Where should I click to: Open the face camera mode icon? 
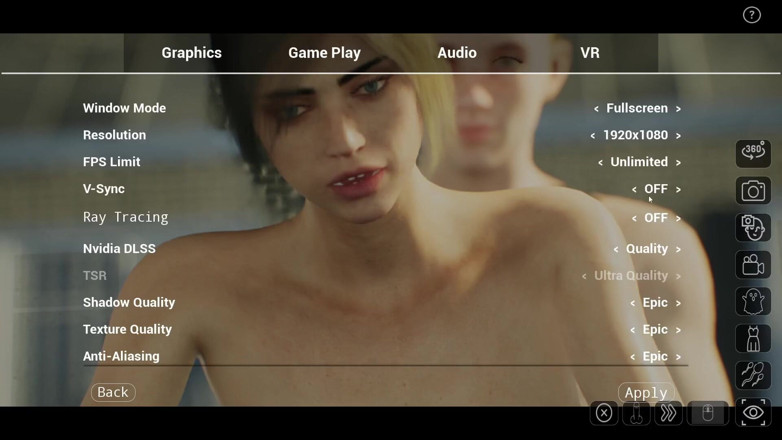pyautogui.click(x=753, y=227)
